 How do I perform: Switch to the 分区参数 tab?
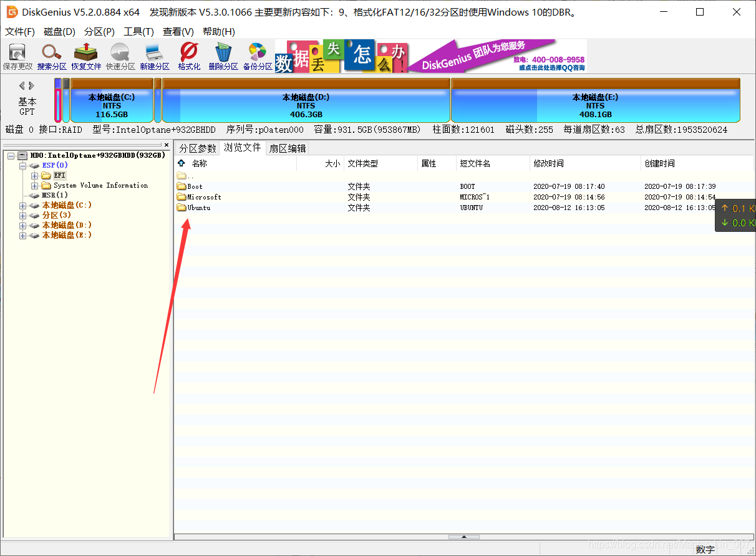(x=198, y=148)
